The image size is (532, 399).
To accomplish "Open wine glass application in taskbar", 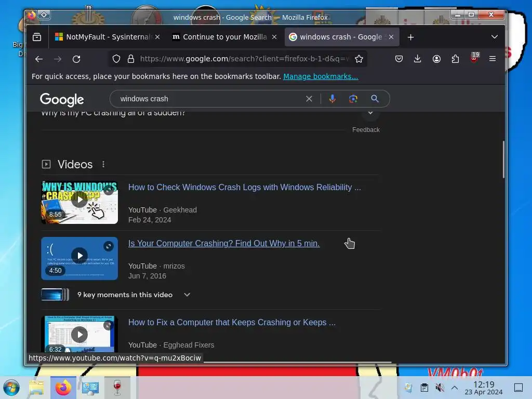I will coord(117,388).
